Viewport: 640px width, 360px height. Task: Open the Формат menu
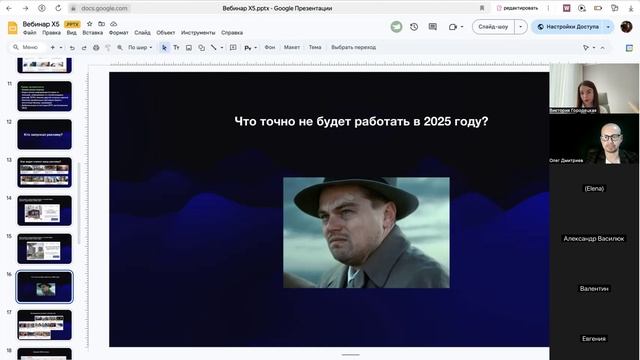(x=119, y=33)
